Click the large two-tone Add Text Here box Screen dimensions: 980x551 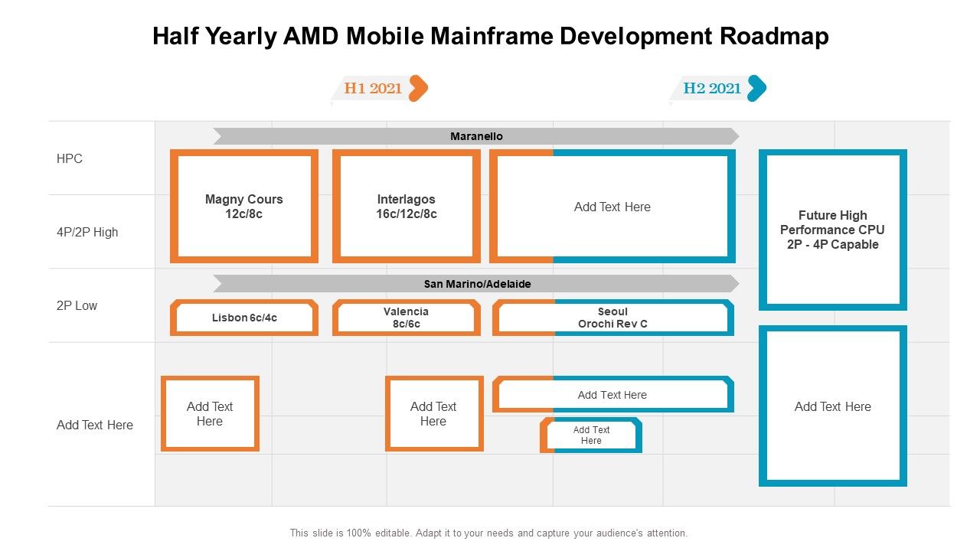point(612,205)
